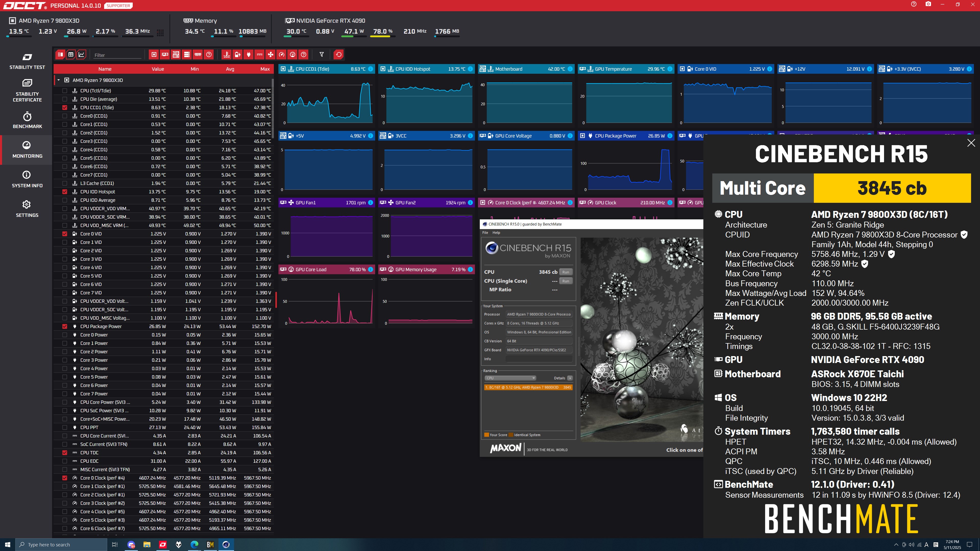Switch to the table-only view icon

pos(71,54)
